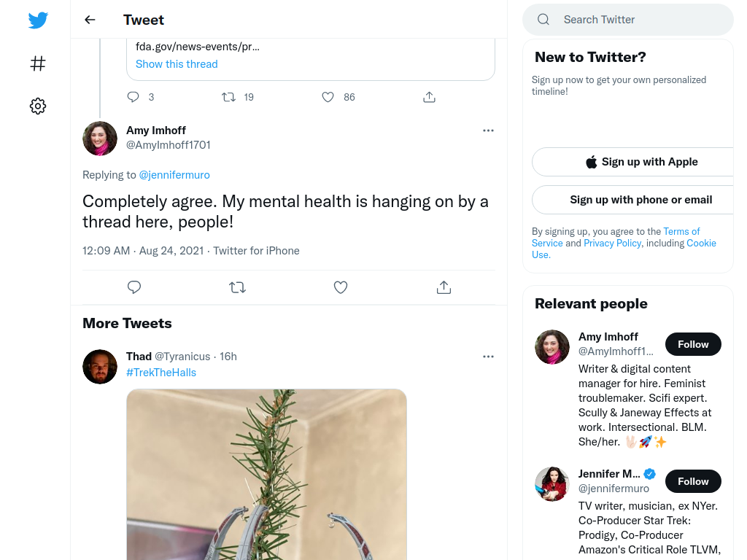Follow Amy Imhoff

pyautogui.click(x=693, y=344)
